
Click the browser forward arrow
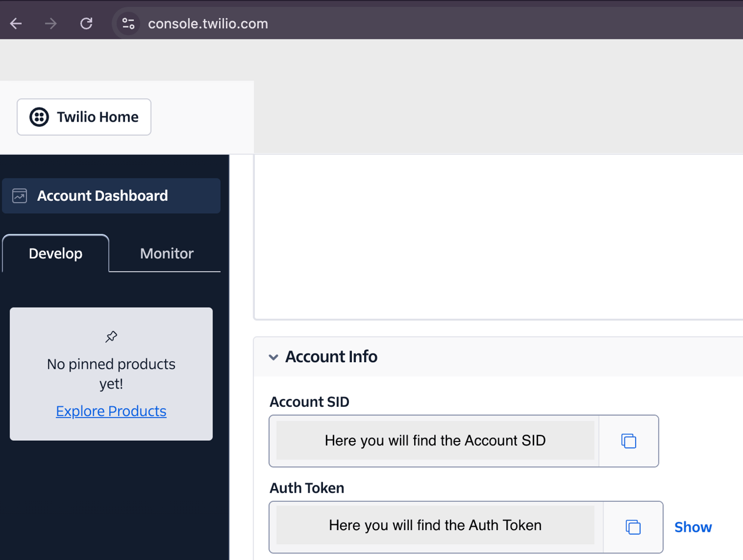coord(51,23)
